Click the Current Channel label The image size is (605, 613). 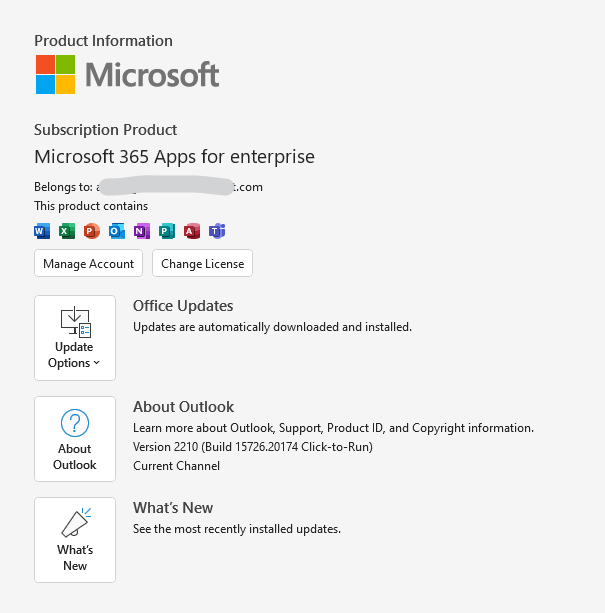[x=176, y=466]
